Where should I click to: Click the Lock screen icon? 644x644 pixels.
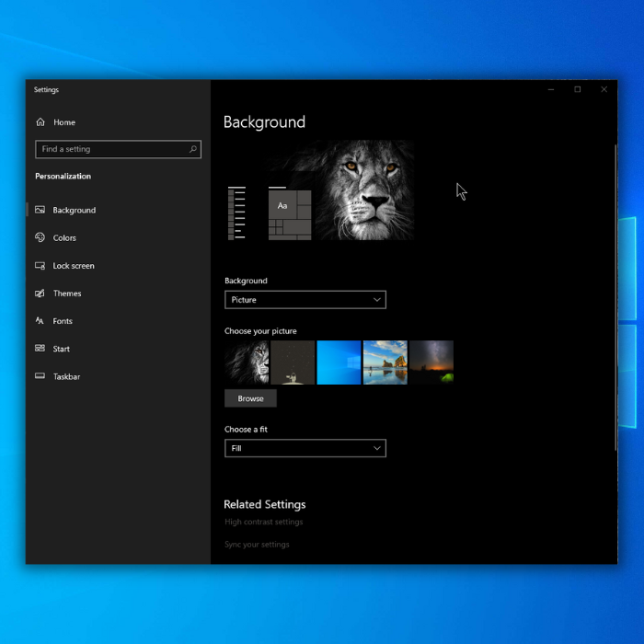pos(40,266)
